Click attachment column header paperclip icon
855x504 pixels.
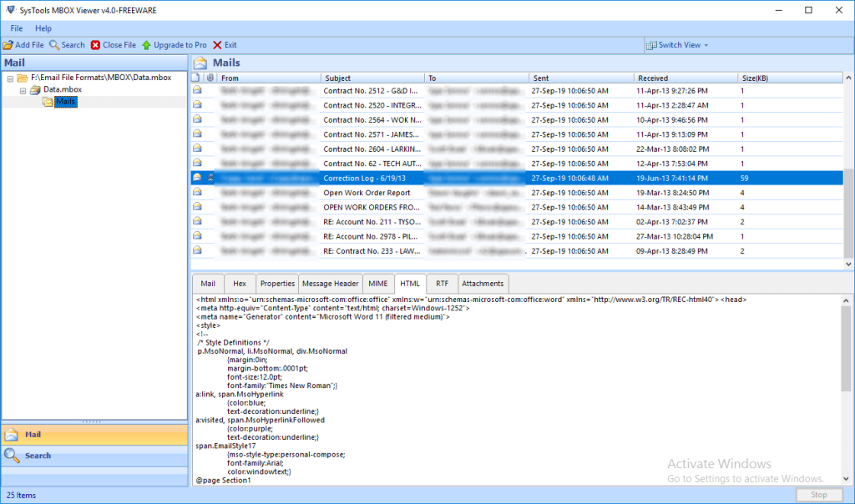210,78
